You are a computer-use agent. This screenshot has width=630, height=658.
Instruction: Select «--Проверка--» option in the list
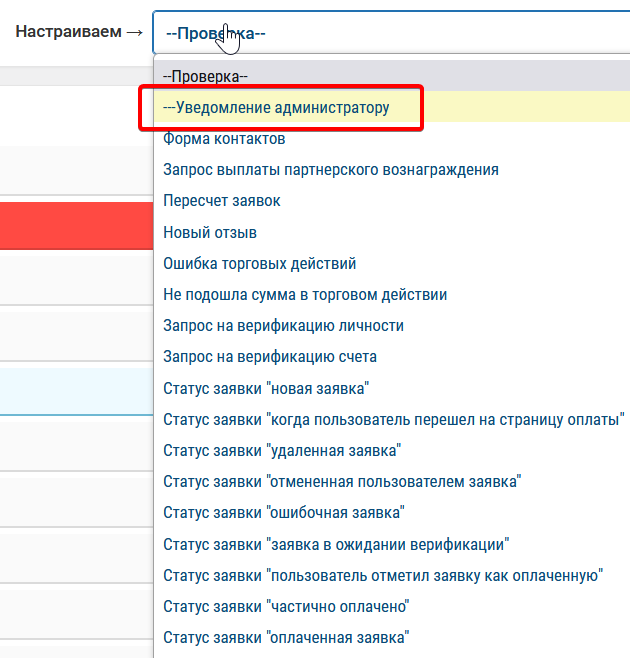coord(206,76)
